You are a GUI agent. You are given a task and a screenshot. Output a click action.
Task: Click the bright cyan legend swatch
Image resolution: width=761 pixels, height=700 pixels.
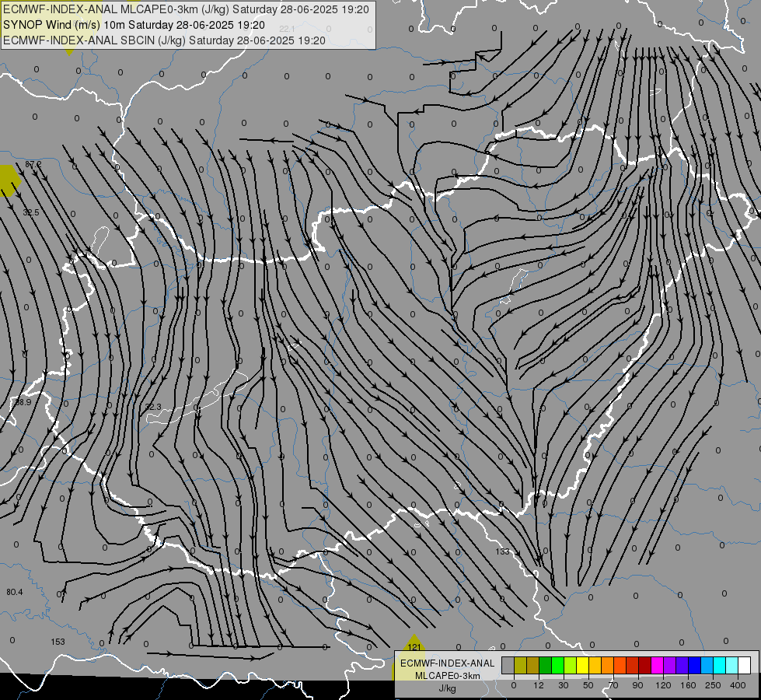pos(720,665)
